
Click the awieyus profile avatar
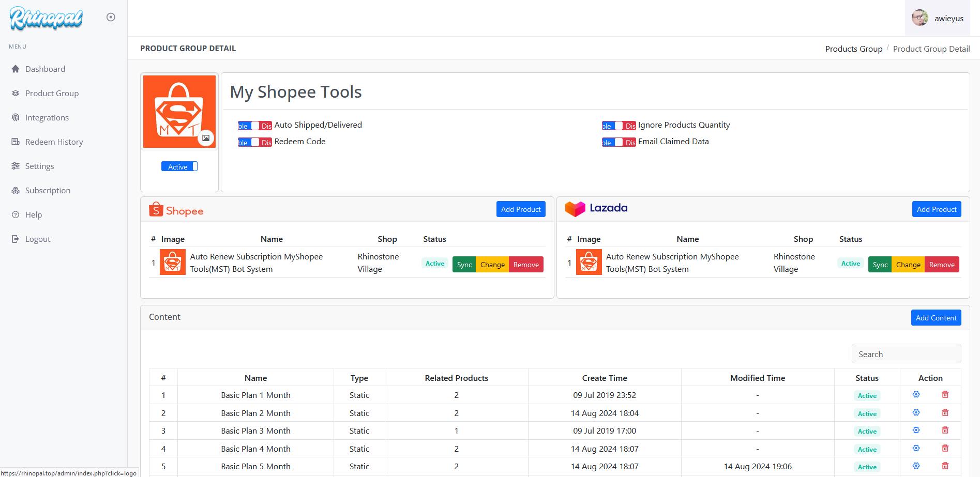point(920,18)
